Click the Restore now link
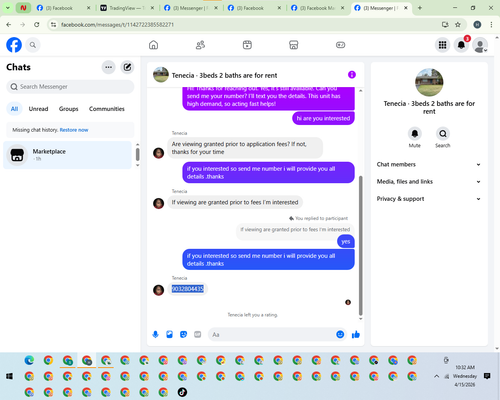 [74, 130]
